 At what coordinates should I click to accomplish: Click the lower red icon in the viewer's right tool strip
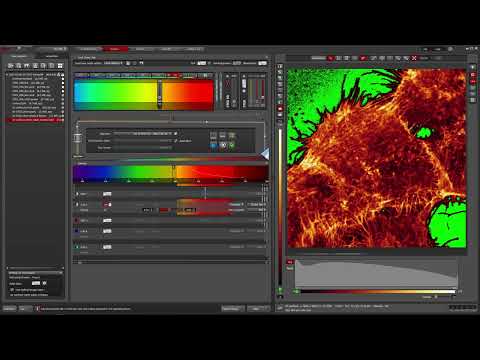(473, 82)
